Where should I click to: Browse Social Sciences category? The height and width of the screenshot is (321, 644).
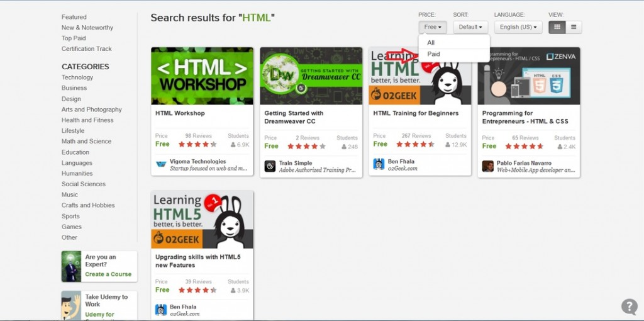[84, 184]
